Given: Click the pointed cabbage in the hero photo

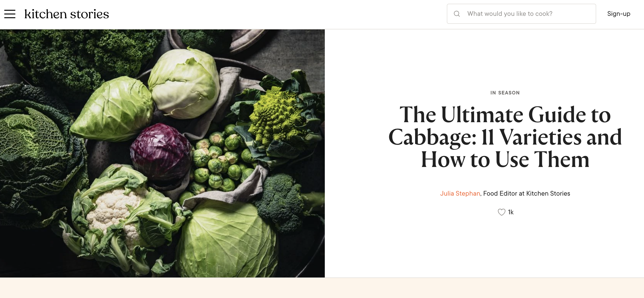Looking at the screenshot, I should pos(112,110).
